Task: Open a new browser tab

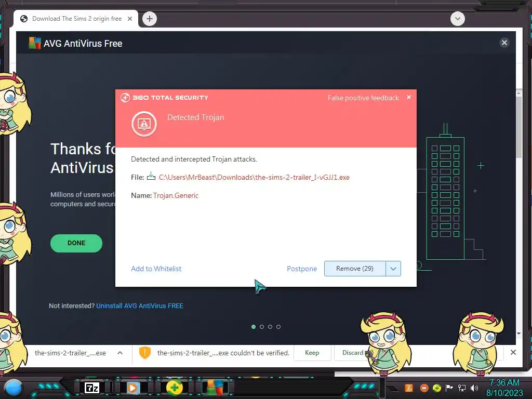Action: click(x=150, y=19)
